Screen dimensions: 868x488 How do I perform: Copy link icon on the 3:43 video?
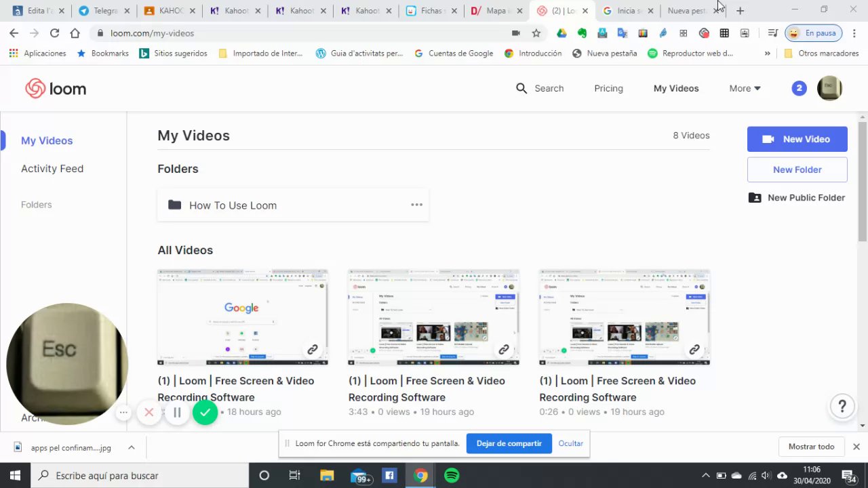(503, 350)
